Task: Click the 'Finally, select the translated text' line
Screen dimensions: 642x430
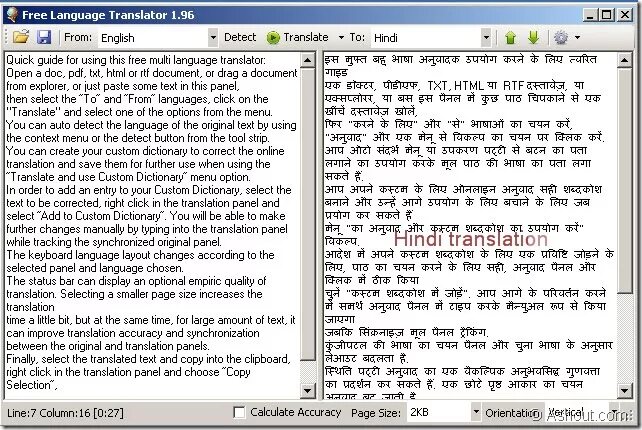Action: (148, 359)
